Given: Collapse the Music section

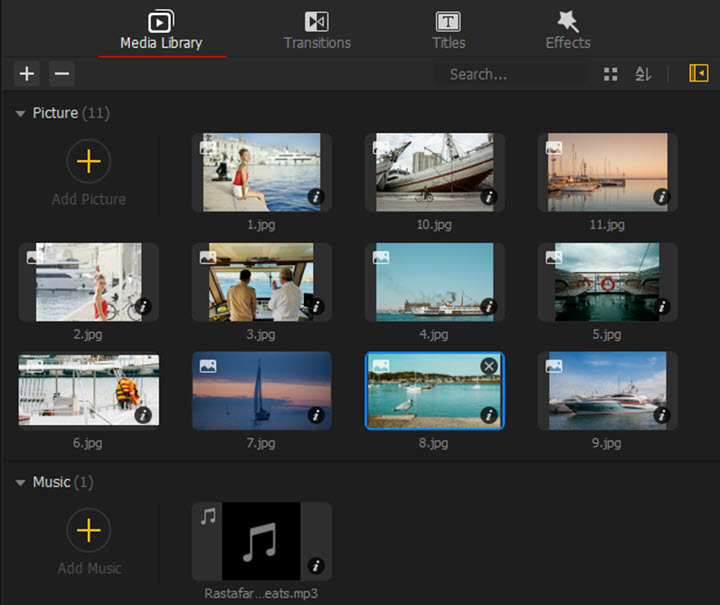Looking at the screenshot, I should pos(21,483).
